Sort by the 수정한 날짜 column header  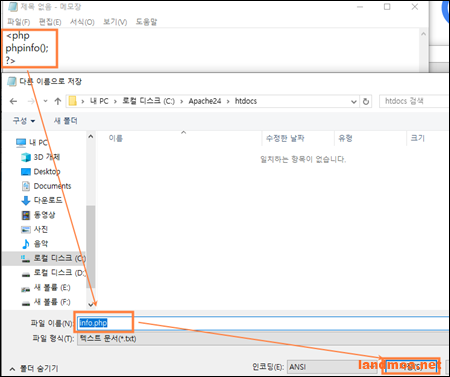[x=285, y=138]
